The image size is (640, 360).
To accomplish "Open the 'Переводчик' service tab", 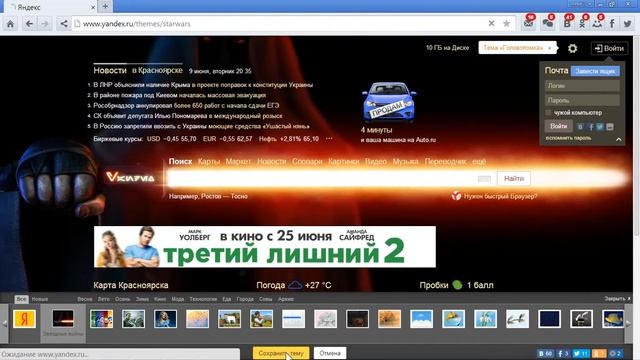I will pos(445,162).
